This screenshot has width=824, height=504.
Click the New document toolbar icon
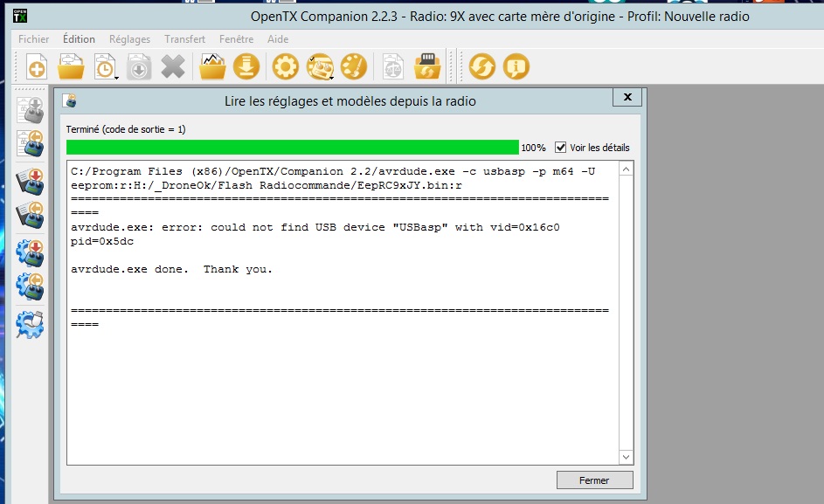tap(36, 66)
